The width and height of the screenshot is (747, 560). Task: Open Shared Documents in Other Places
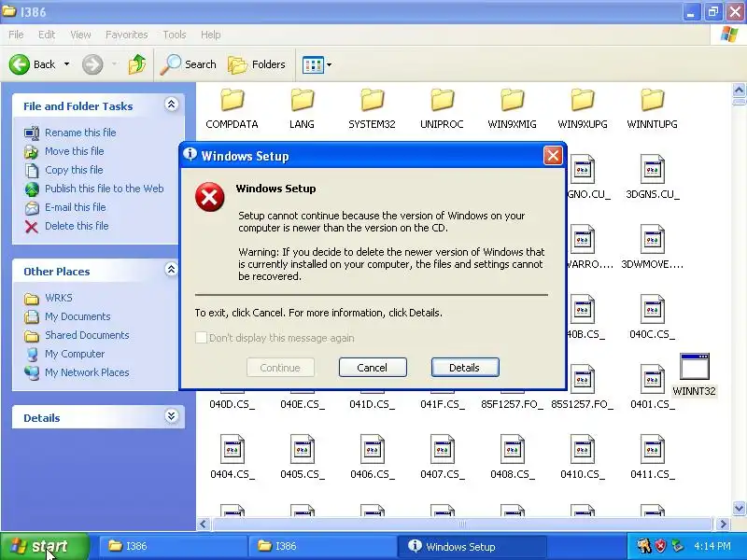click(87, 335)
